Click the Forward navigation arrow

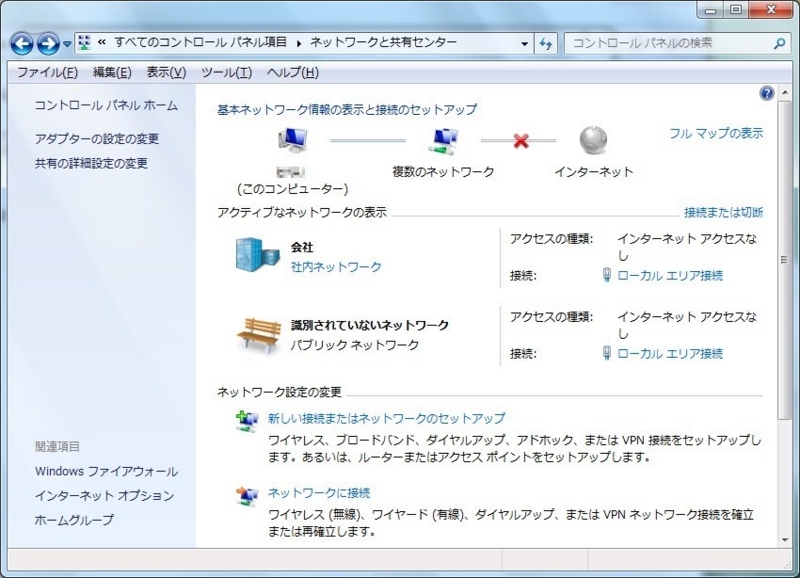click(x=48, y=44)
